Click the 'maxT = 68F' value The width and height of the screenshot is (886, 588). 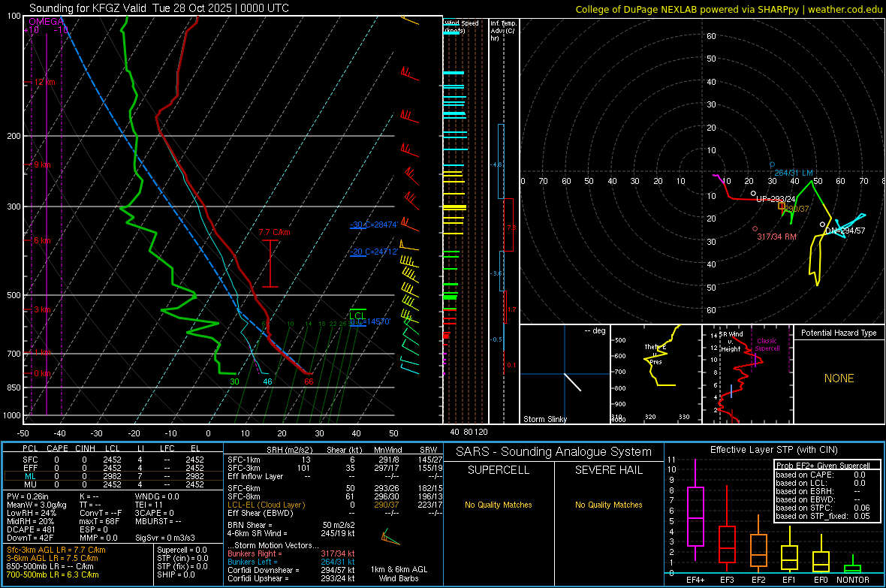pos(99,521)
